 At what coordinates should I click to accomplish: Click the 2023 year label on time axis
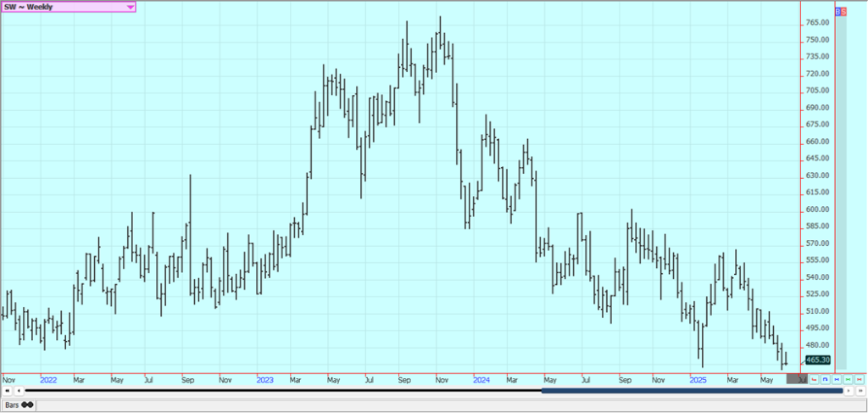pyautogui.click(x=265, y=379)
